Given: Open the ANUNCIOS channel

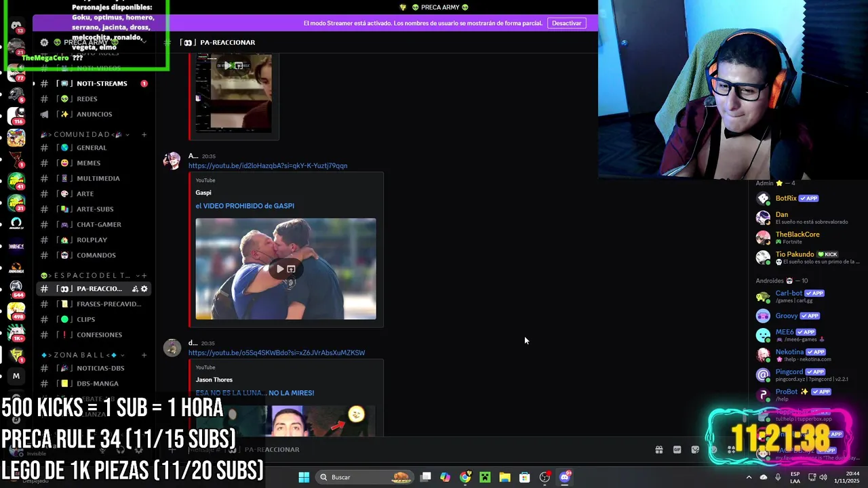Looking at the screenshot, I should tap(94, 115).
